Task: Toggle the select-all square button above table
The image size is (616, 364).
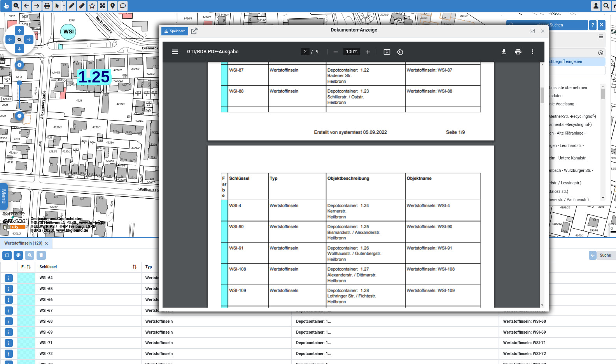Action: point(7,255)
